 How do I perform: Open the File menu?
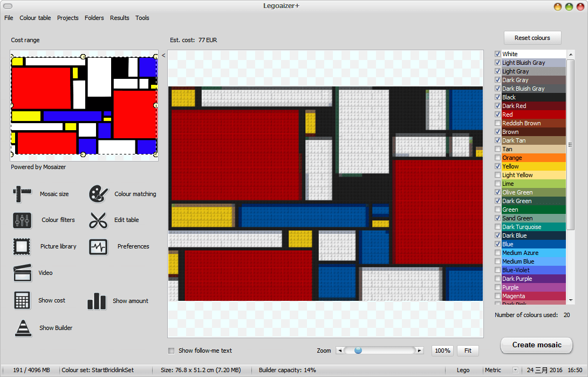click(9, 18)
